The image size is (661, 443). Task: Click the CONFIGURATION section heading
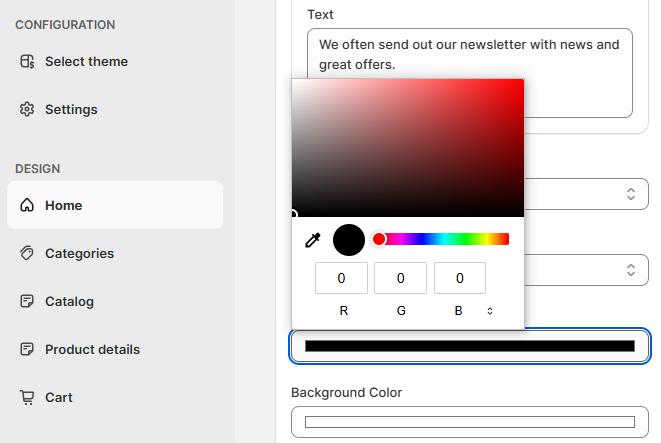pyautogui.click(x=65, y=25)
